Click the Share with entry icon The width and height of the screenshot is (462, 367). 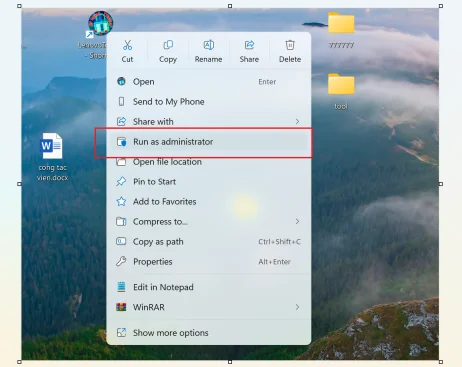coord(121,121)
